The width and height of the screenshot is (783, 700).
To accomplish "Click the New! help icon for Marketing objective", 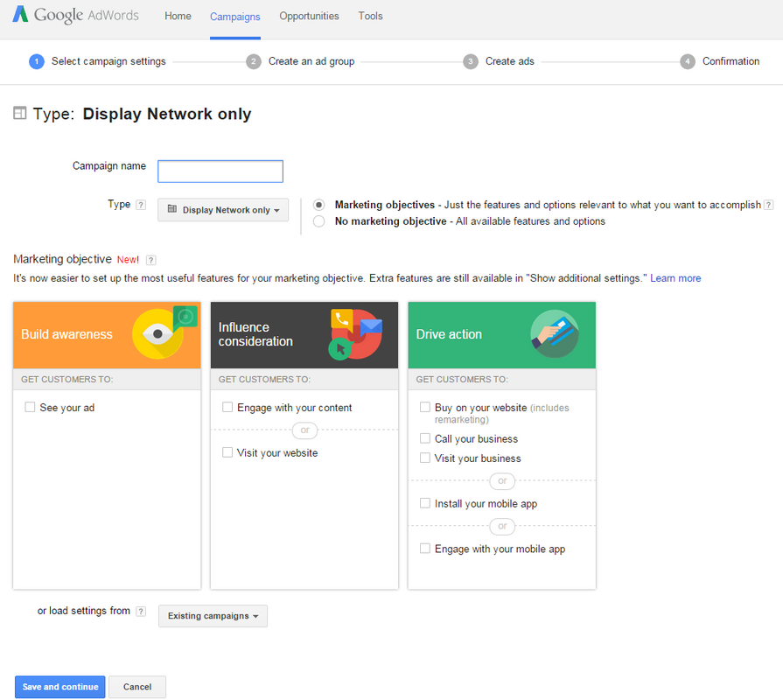I will 150,260.
